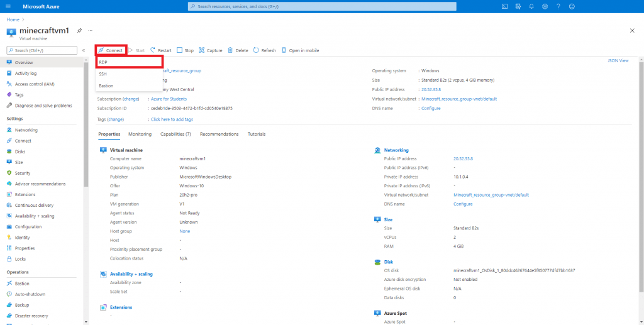
Task: Switch to the Recommendations tab
Action: pyautogui.click(x=219, y=134)
